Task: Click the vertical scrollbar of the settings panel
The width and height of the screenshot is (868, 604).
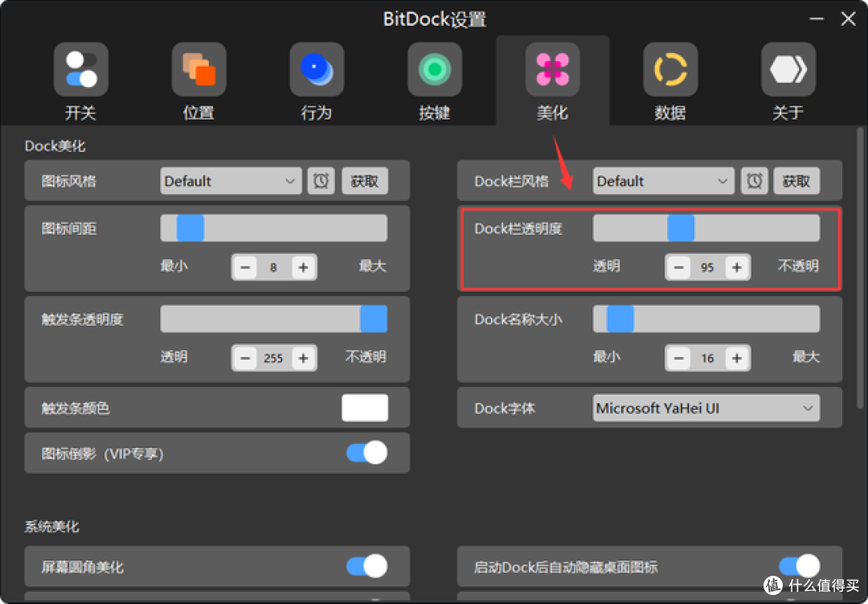Action: 860,269
